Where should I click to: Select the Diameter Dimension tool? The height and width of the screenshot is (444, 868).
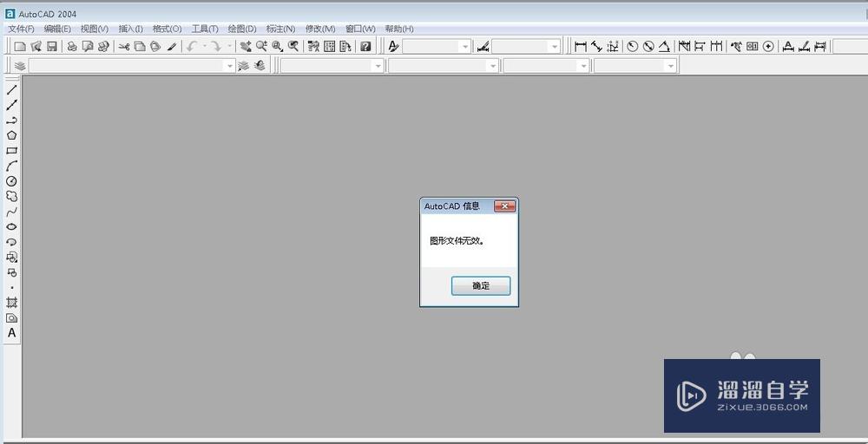coord(648,47)
